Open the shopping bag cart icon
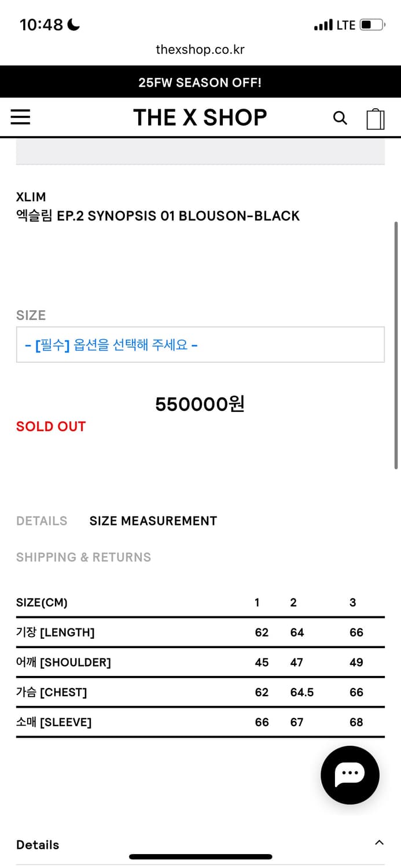401x868 pixels. 376,119
